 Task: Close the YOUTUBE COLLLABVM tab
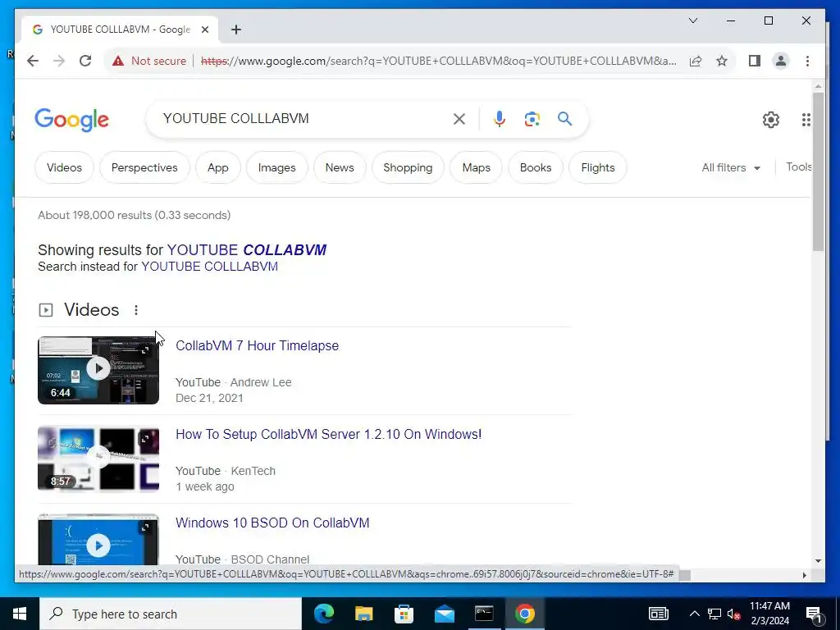[x=204, y=30]
